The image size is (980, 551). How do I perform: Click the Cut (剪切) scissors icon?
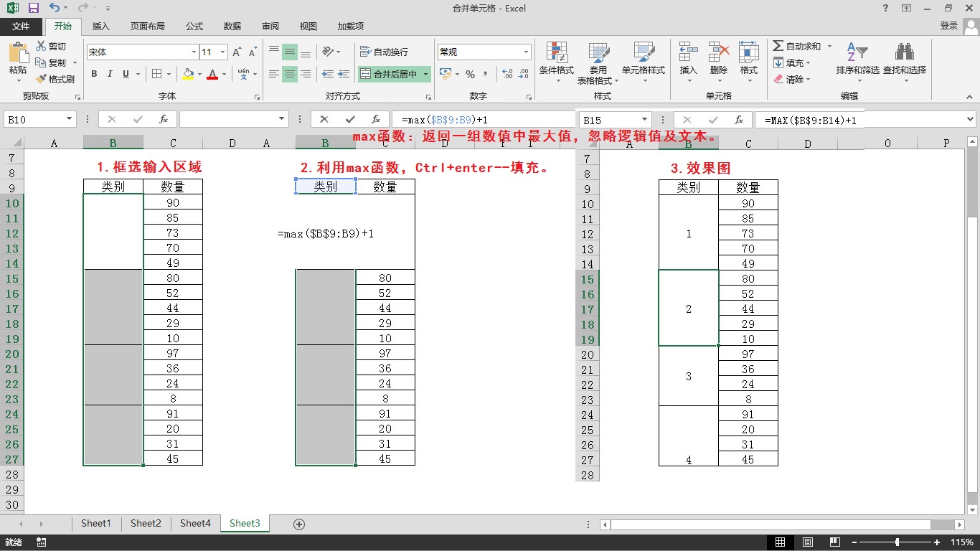[x=41, y=47]
